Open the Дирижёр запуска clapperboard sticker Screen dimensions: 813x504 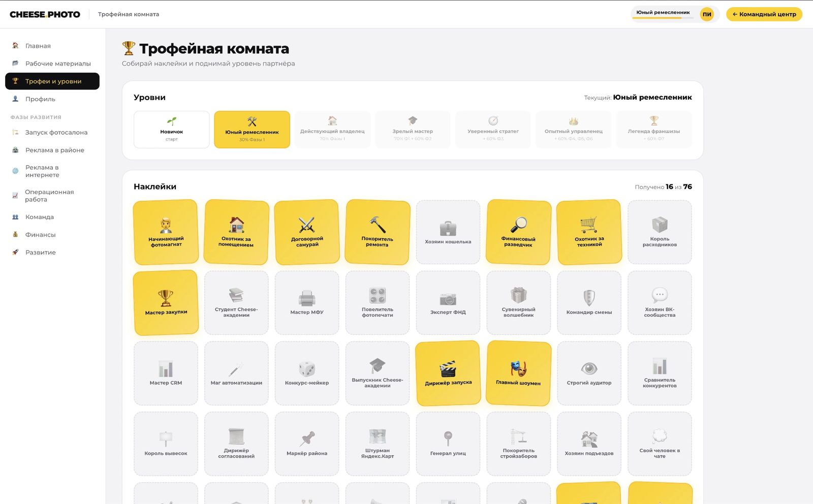pos(448,373)
